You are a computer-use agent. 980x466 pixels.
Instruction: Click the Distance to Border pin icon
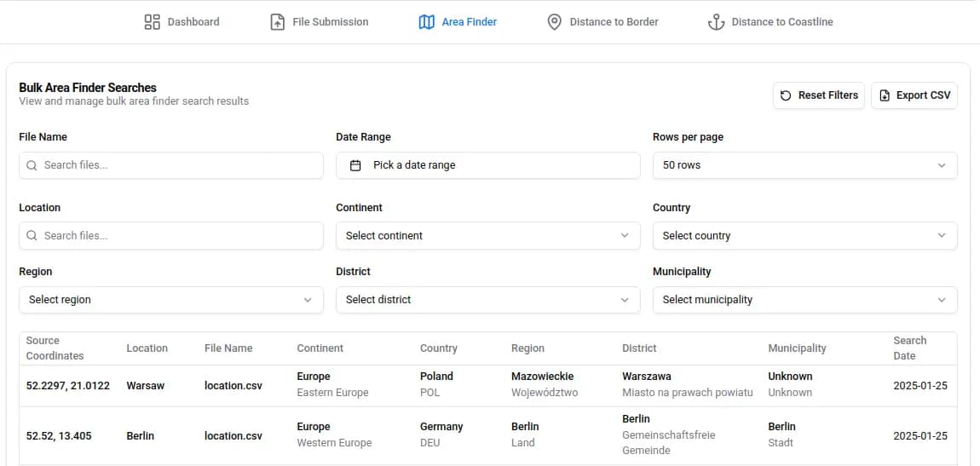[x=554, y=22]
